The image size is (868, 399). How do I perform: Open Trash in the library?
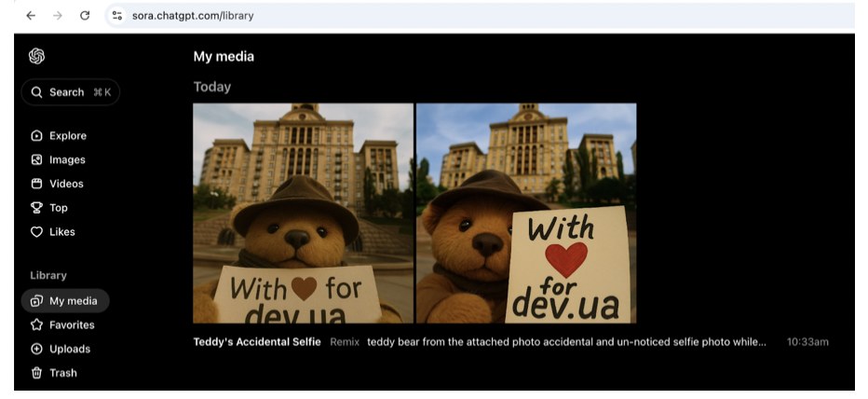tap(54, 373)
